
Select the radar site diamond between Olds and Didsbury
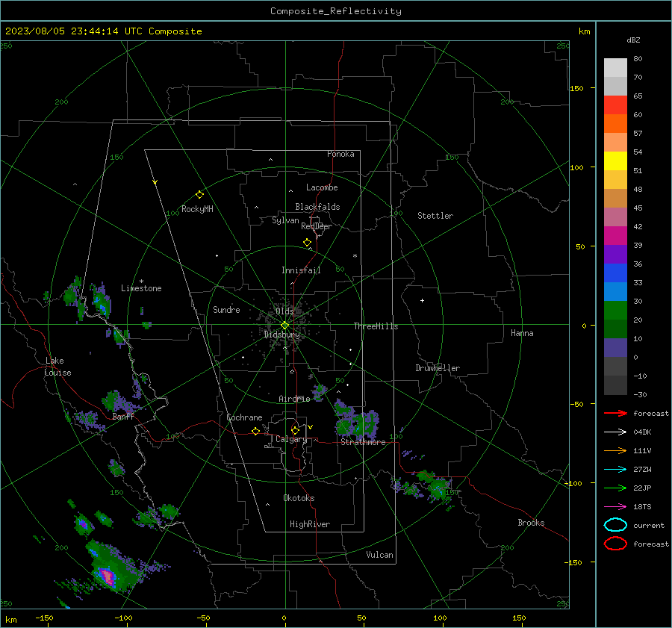[x=284, y=326]
